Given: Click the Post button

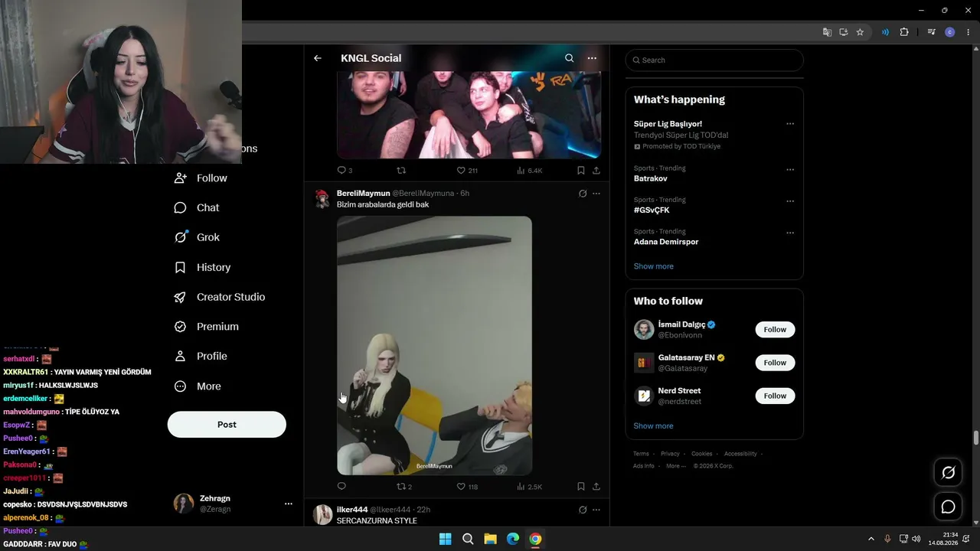Looking at the screenshot, I should (227, 425).
